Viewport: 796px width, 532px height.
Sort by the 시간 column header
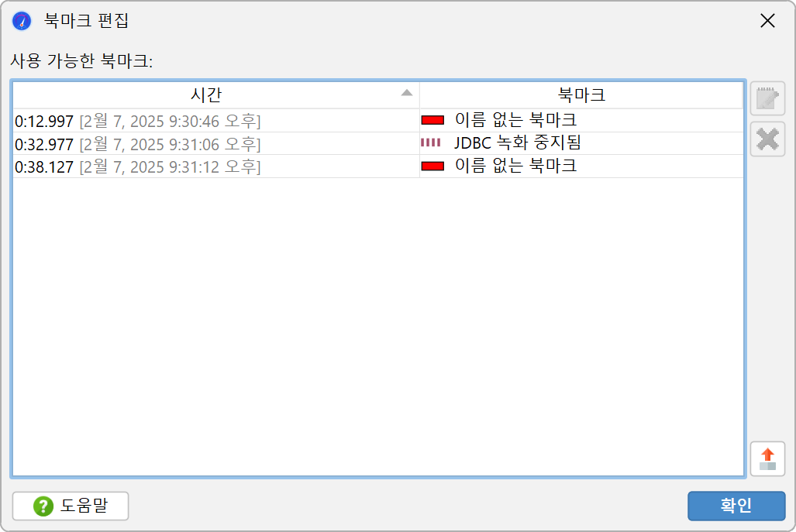click(216, 94)
